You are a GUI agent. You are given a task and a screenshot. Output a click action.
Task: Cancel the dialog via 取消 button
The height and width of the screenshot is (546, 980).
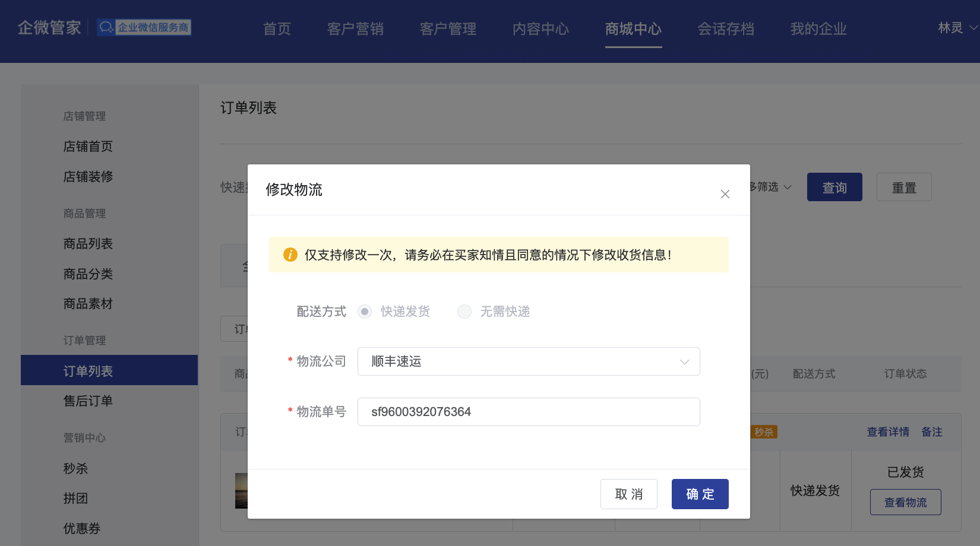(629, 494)
